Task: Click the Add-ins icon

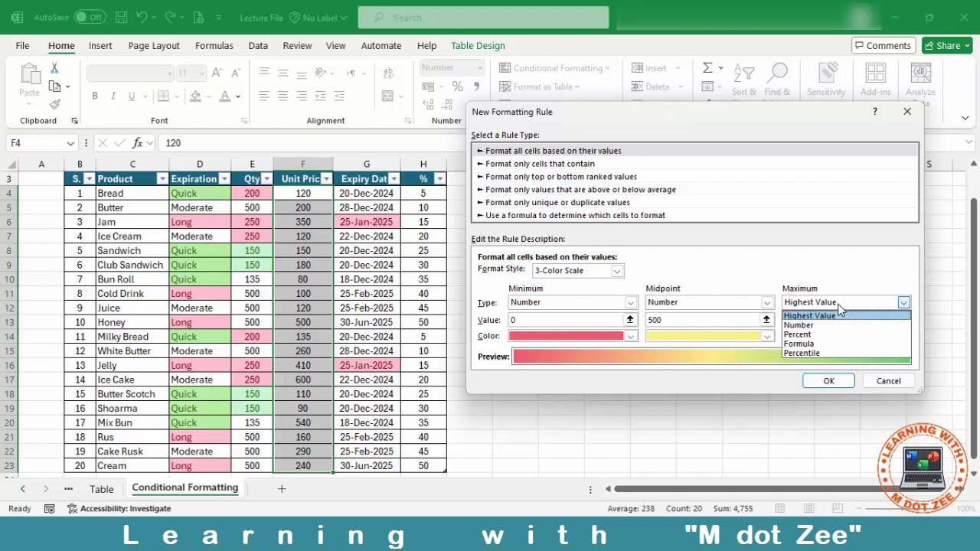Action: 875,74
